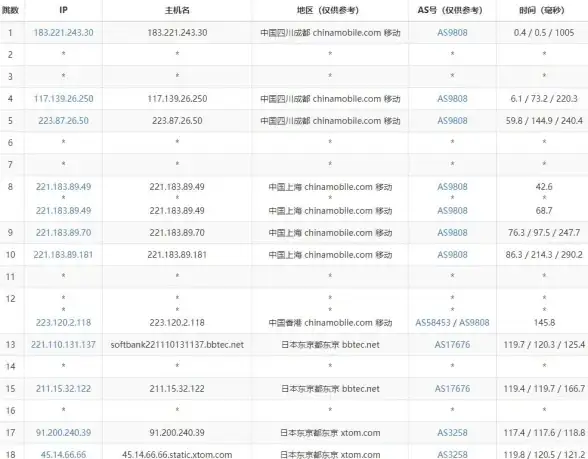Click hop number 13
588x459 pixels.
click(x=10, y=344)
